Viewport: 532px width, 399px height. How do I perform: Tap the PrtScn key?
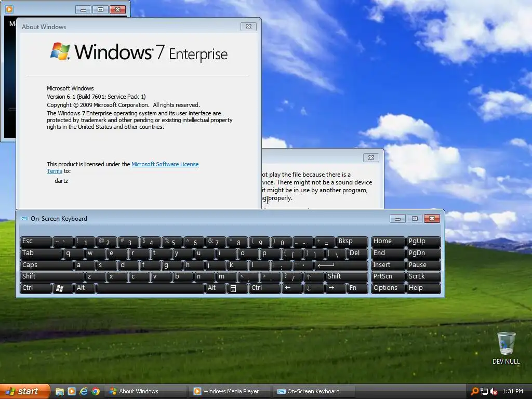coord(388,277)
